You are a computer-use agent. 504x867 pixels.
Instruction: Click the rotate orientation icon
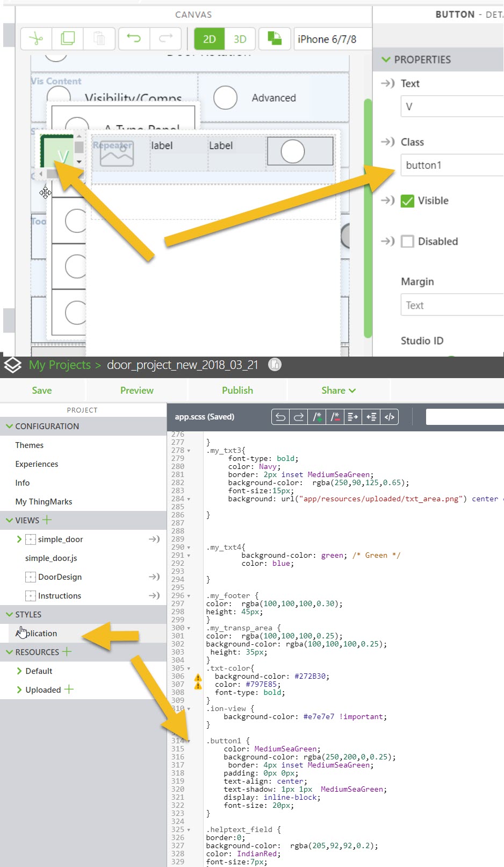(x=275, y=39)
